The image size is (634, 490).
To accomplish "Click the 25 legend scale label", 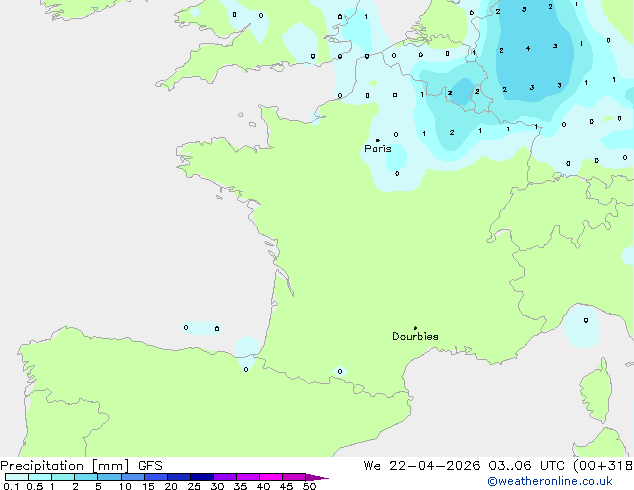I will pyautogui.click(x=194, y=486).
